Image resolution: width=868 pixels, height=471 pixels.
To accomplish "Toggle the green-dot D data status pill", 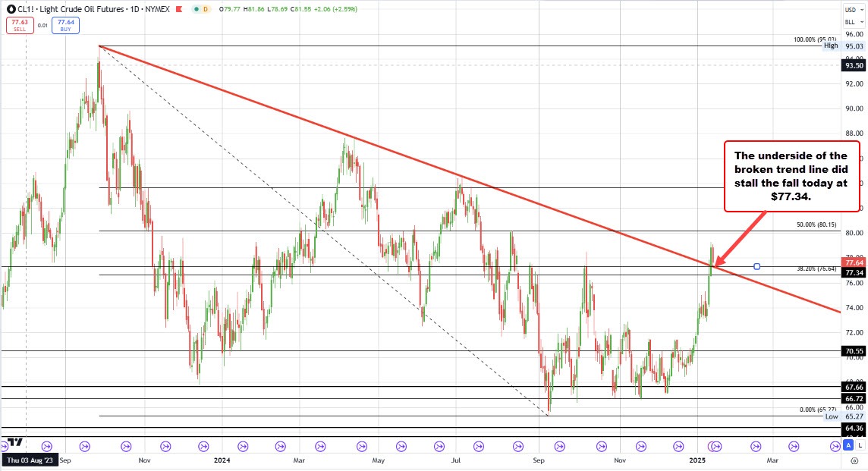I will [201, 9].
